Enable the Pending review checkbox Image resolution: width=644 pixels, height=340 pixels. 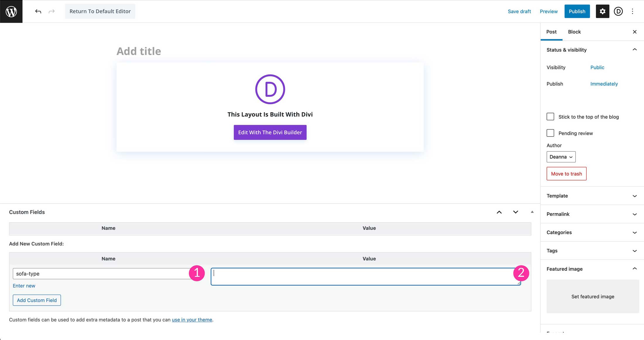551,133
